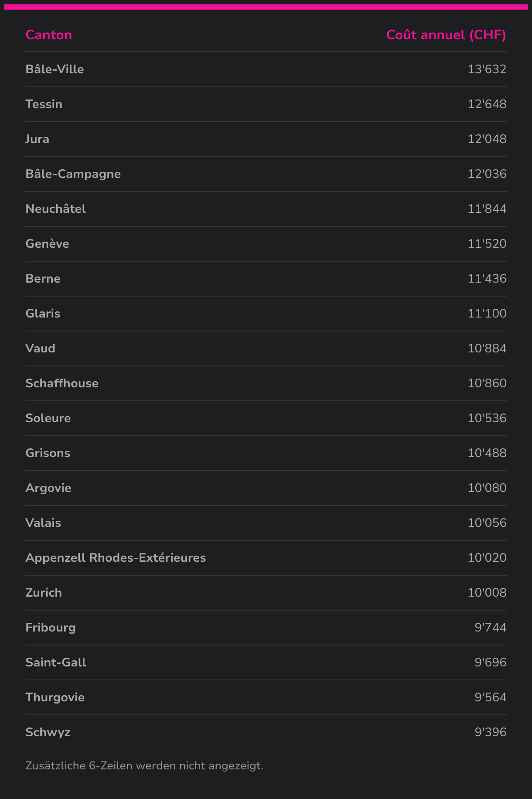Select the Berne canton name
Viewport: 532px width, 799px height.
click(x=43, y=279)
